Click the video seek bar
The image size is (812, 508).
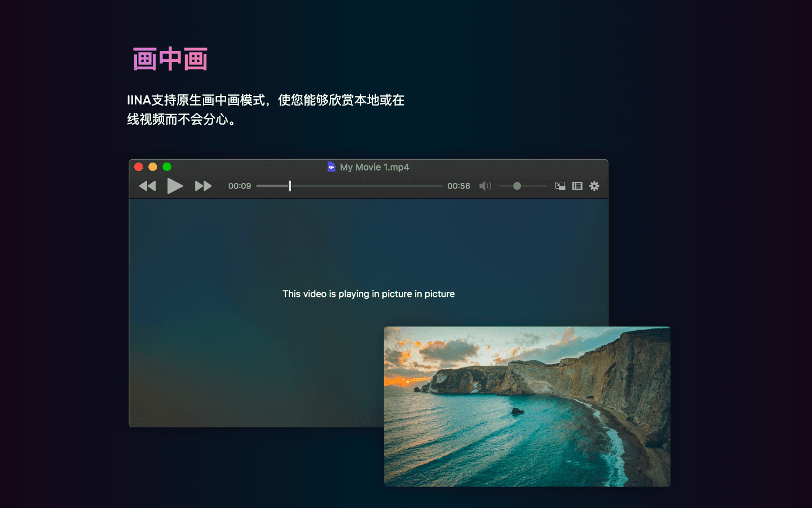[x=350, y=186]
